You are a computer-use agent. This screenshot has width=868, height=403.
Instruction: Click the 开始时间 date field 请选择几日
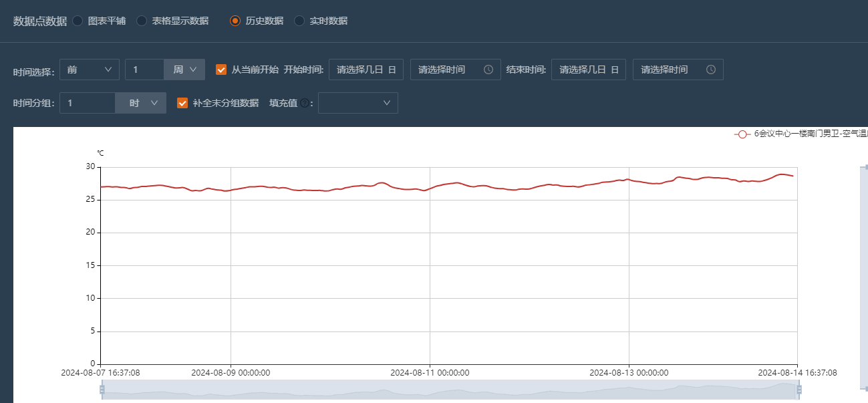[x=366, y=70]
